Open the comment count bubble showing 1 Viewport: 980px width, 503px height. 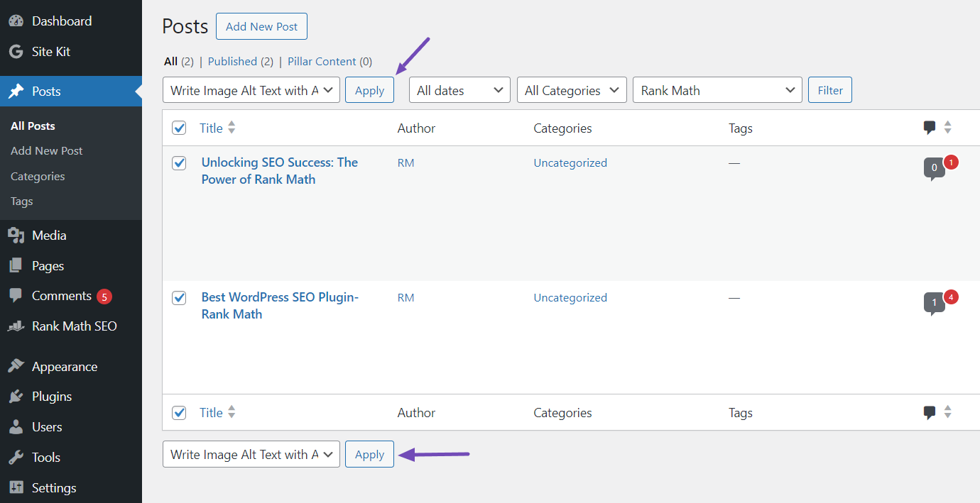(x=934, y=304)
